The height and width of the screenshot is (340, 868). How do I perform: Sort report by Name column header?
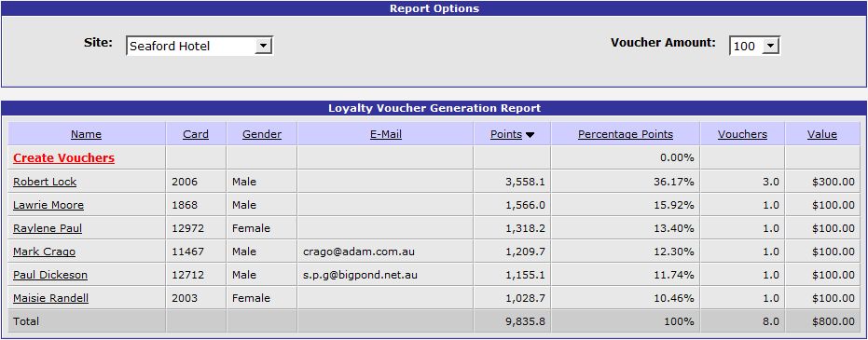[87, 134]
